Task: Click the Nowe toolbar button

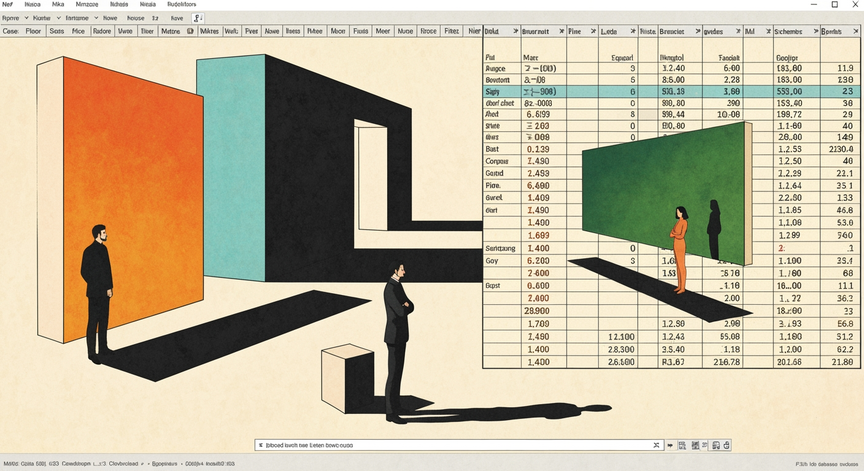Action: 110,18
